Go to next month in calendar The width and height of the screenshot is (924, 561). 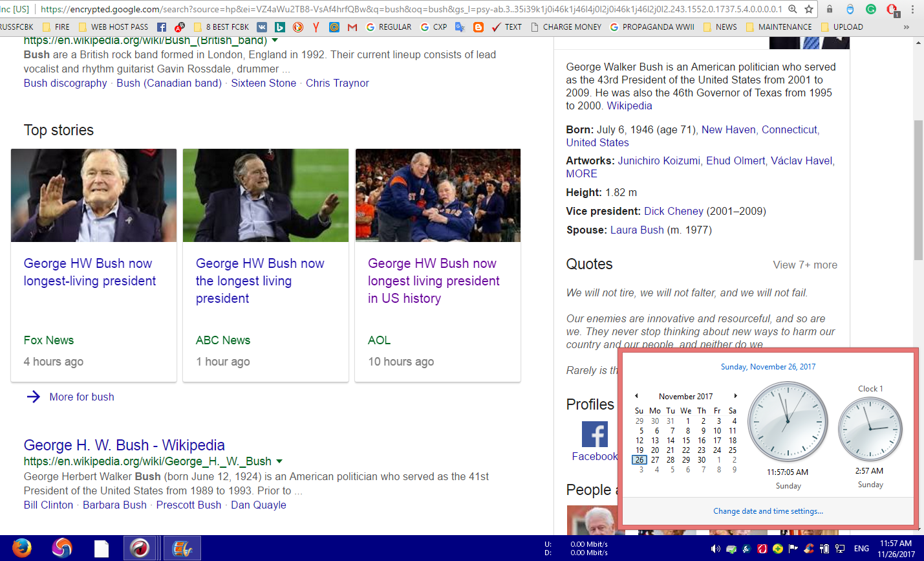(735, 396)
